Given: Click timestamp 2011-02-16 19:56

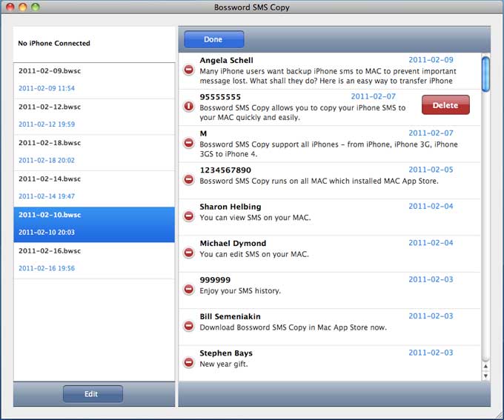Looking at the screenshot, I should point(47,268).
